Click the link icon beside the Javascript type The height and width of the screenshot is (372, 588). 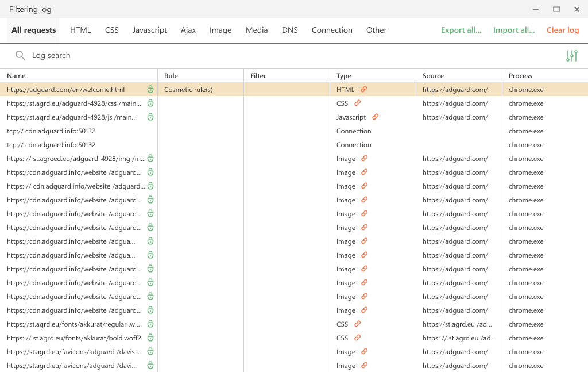coord(374,117)
